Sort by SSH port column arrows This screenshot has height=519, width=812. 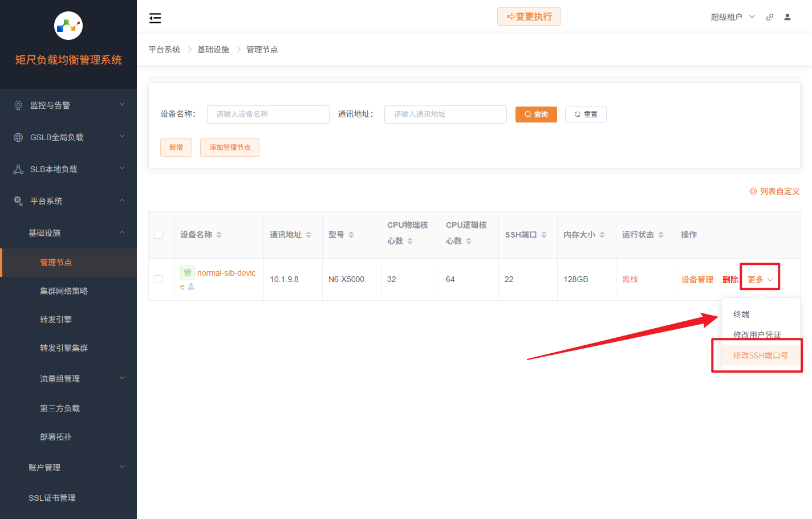[x=544, y=235]
